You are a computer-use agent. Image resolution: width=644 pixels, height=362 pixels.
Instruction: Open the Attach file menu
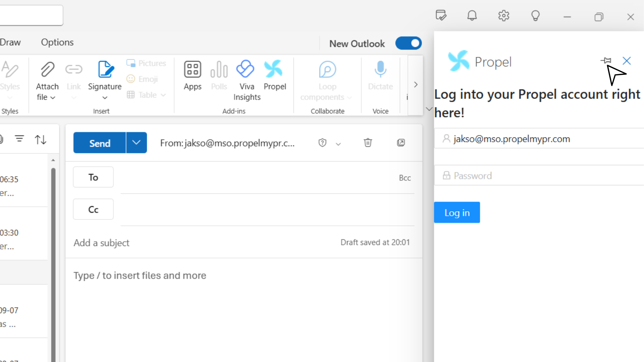tap(47, 81)
